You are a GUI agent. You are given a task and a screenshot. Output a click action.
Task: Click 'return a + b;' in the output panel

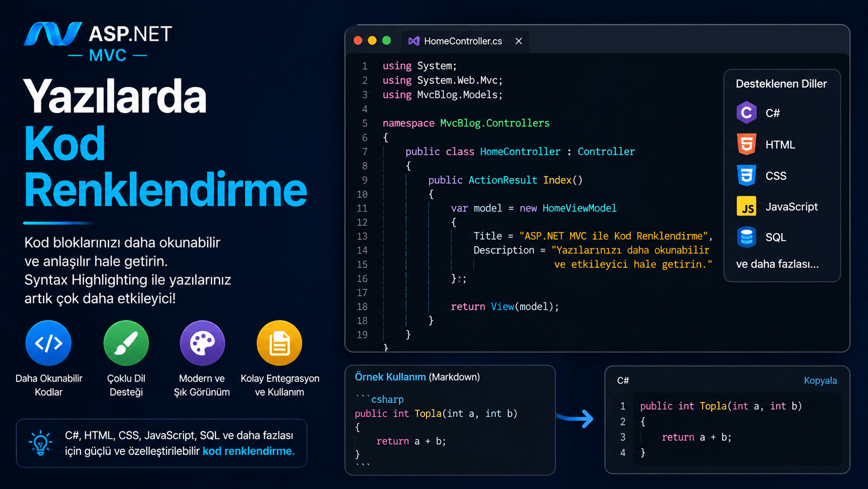point(697,438)
